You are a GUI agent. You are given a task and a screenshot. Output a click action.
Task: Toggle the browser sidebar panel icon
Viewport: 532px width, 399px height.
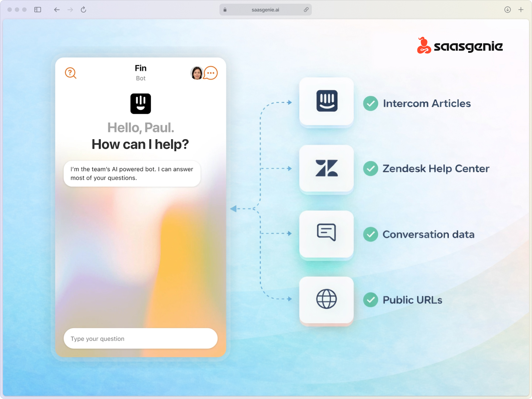pos(38,10)
